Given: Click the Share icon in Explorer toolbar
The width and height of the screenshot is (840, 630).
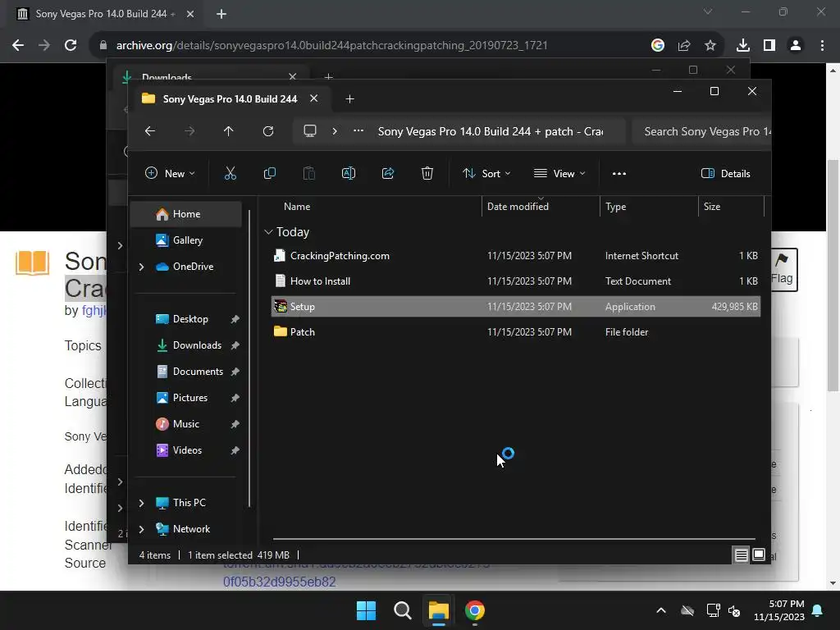Looking at the screenshot, I should point(388,173).
